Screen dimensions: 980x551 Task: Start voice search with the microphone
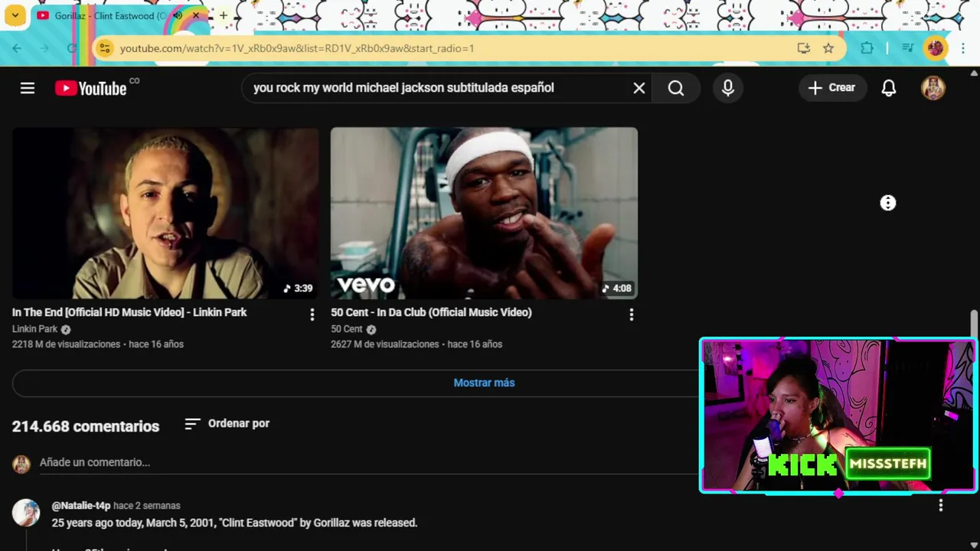(x=728, y=88)
